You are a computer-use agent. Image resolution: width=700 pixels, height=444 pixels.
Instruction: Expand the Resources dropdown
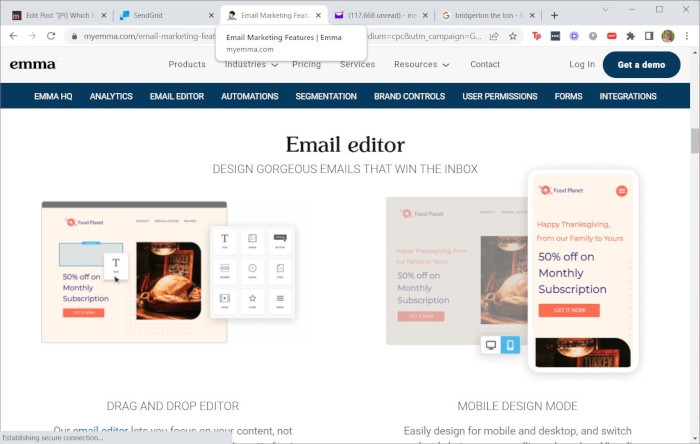(421, 64)
